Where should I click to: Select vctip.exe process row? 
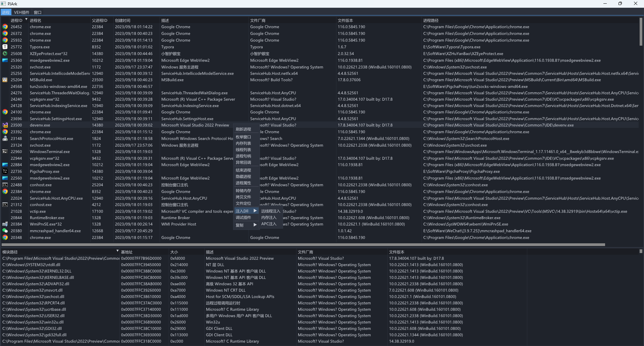click(x=320, y=211)
